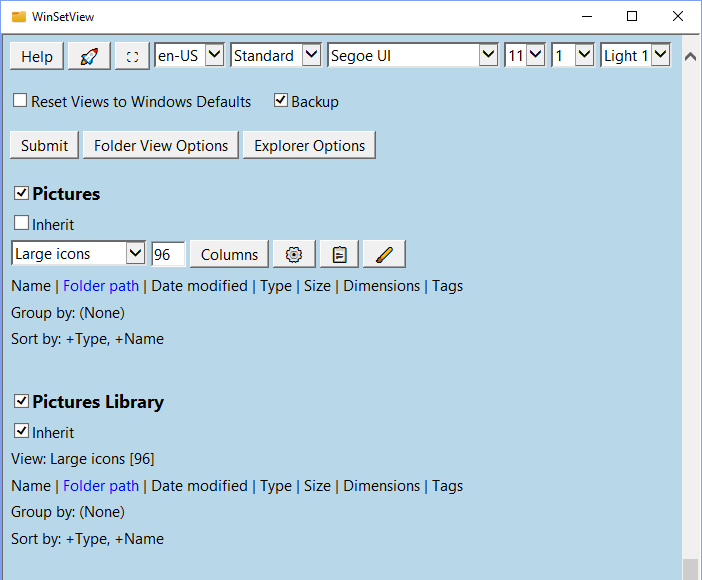This screenshot has width=702, height=580.
Task: Maximize the WinSetView window
Action: point(632,17)
